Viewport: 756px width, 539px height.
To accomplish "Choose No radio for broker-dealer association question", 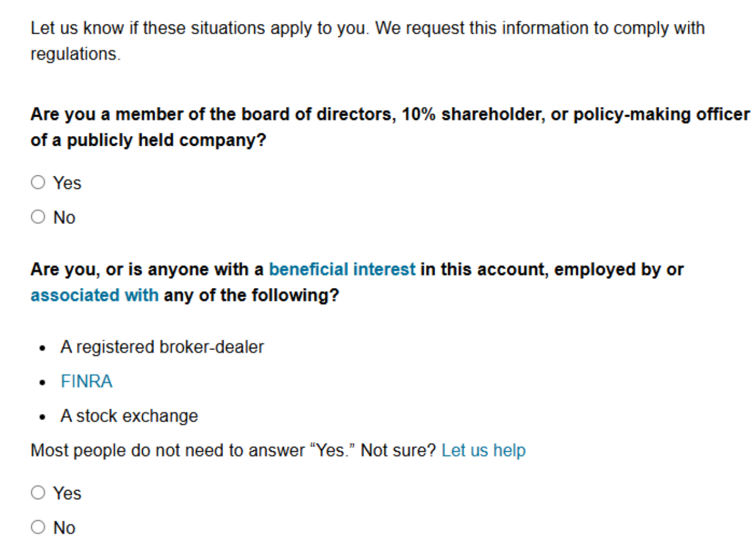I will coord(38,527).
